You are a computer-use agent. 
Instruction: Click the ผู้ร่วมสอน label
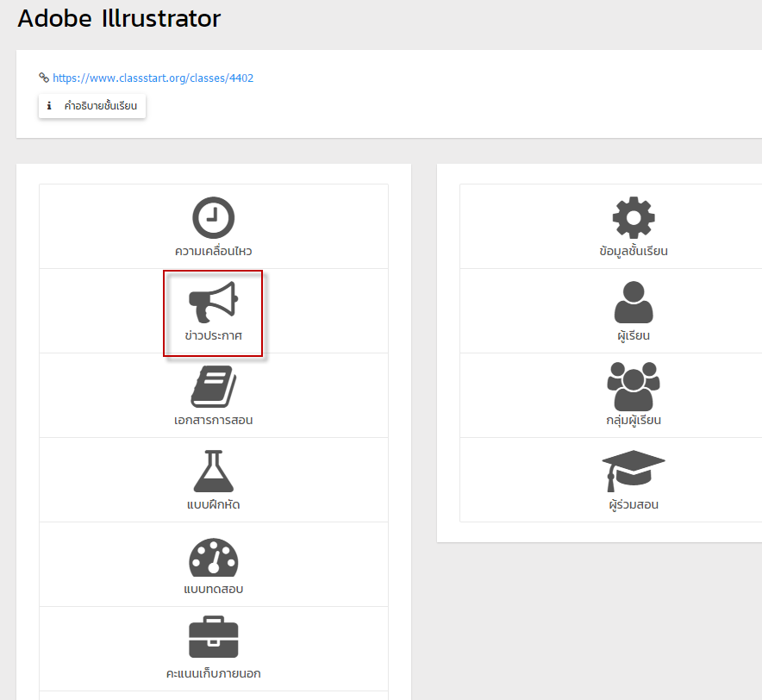pyautogui.click(x=634, y=504)
